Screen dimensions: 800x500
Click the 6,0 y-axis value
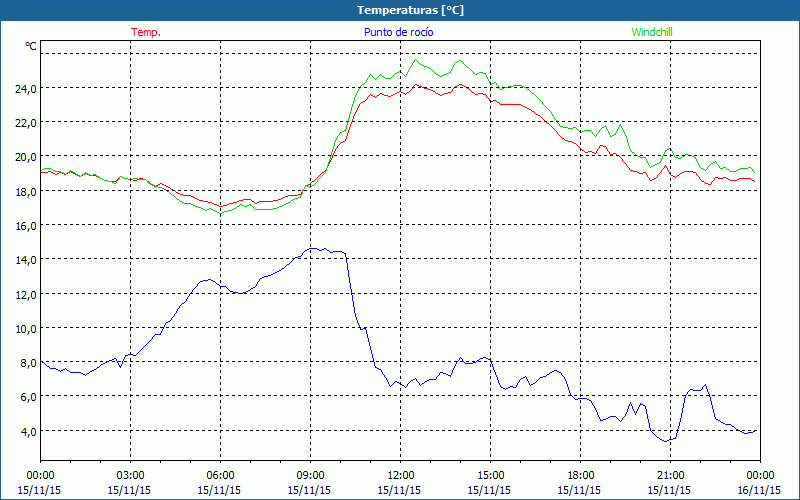point(28,397)
